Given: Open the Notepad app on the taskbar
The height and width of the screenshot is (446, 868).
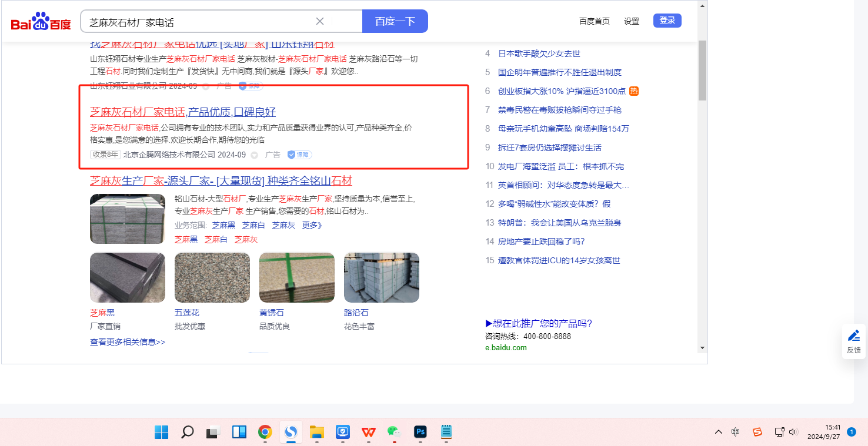Looking at the screenshot, I should click(x=446, y=432).
